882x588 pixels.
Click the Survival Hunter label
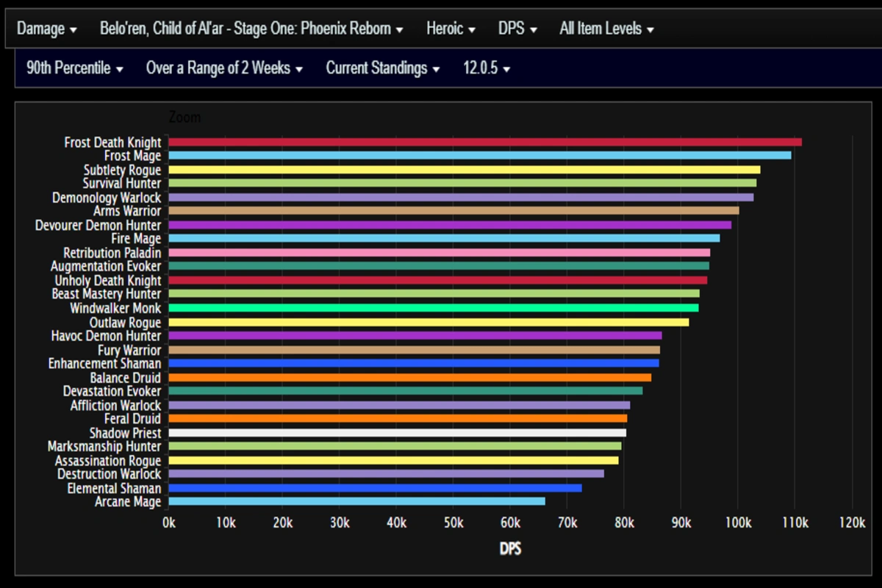coord(122,183)
